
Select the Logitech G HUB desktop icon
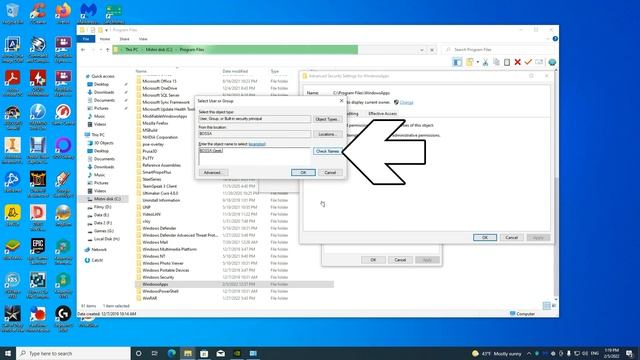63,318
